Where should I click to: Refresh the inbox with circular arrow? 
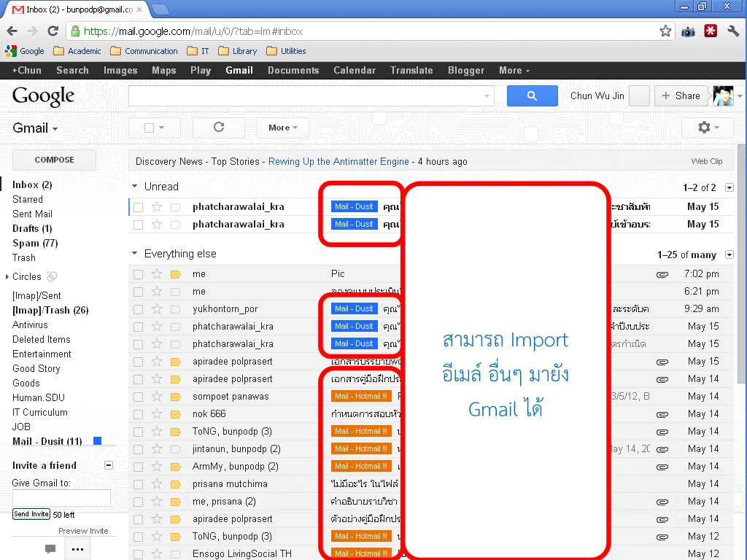pos(219,128)
